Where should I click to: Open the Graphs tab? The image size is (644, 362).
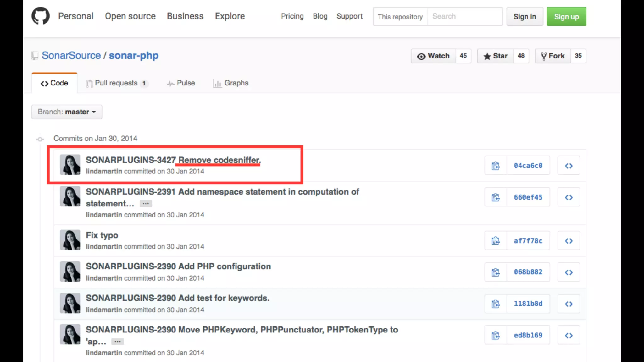coord(231,83)
